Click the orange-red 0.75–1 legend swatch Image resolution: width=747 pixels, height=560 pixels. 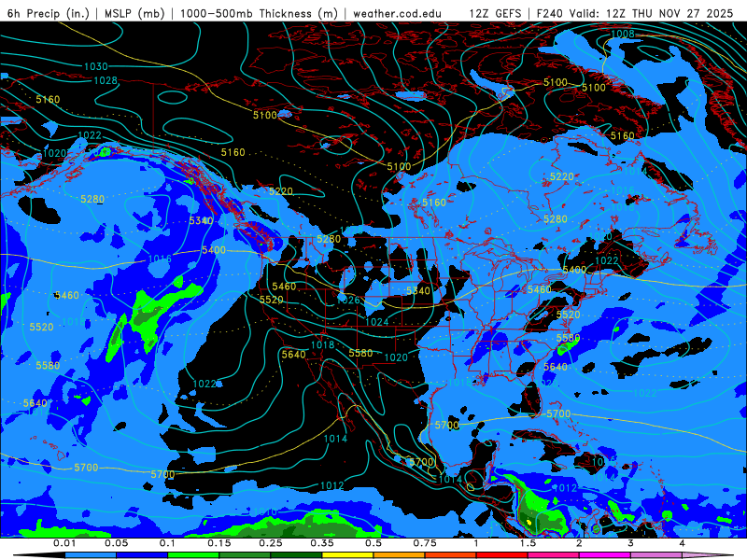click(x=451, y=555)
